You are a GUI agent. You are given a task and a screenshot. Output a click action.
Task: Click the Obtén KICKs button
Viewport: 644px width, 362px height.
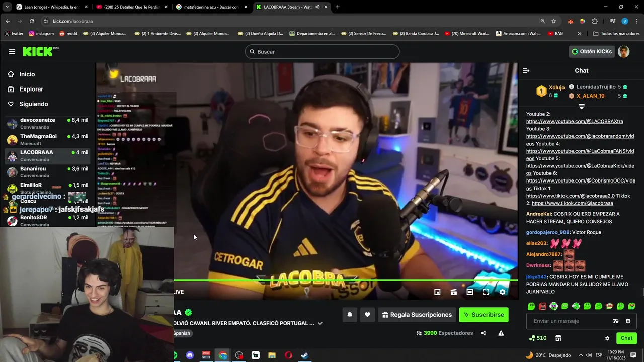pyautogui.click(x=591, y=51)
